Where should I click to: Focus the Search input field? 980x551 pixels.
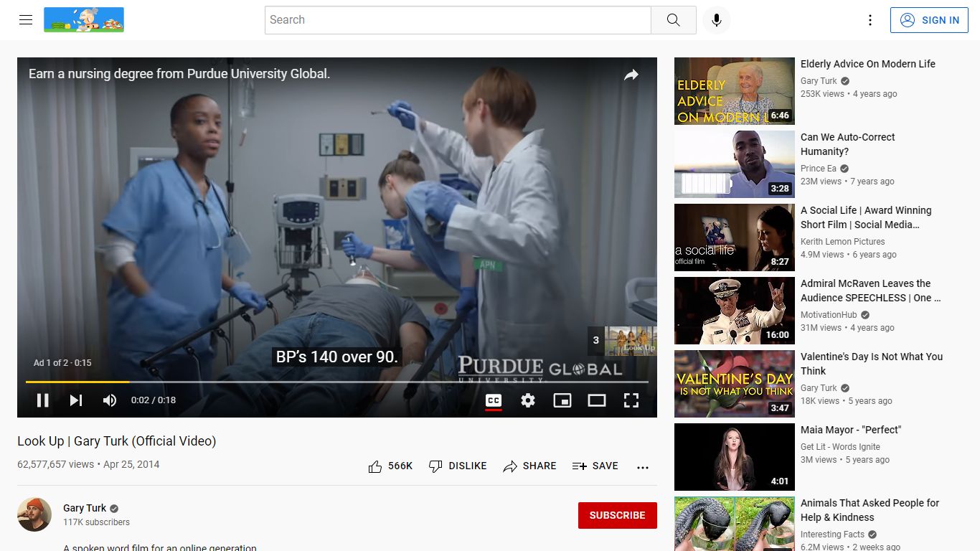458,20
